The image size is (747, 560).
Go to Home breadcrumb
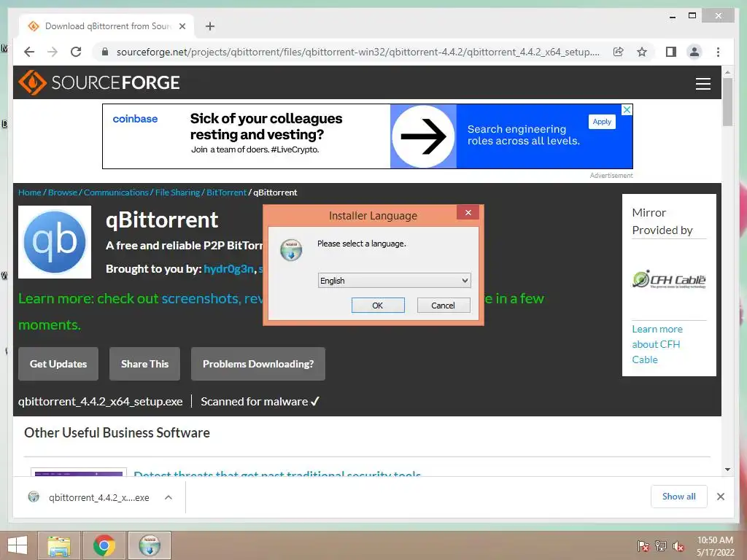tap(29, 192)
